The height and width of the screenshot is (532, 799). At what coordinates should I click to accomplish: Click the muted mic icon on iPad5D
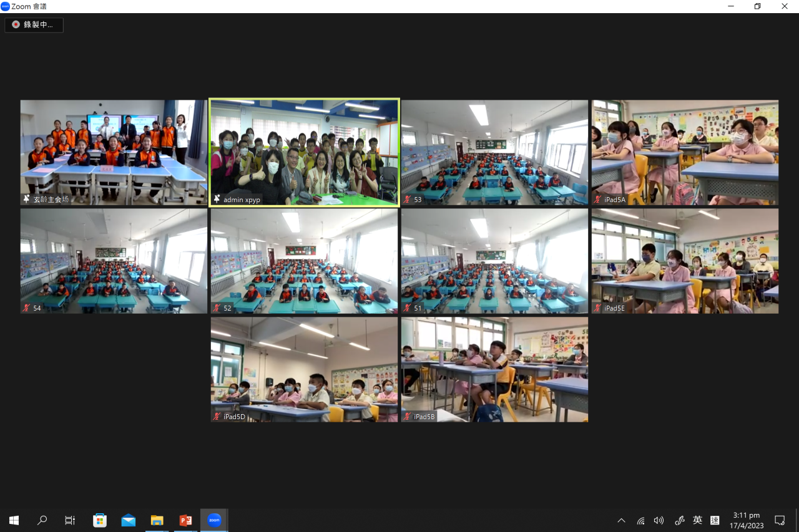tap(217, 417)
